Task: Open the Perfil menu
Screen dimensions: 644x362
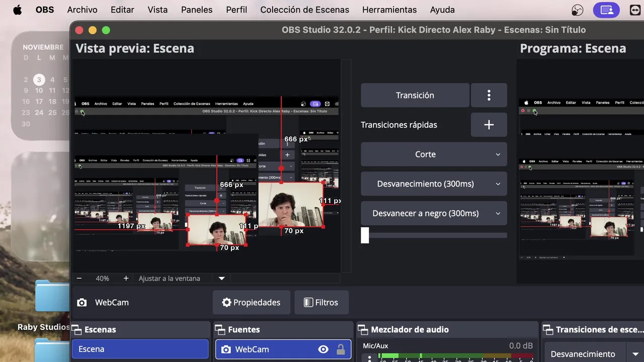Action: 236,10
